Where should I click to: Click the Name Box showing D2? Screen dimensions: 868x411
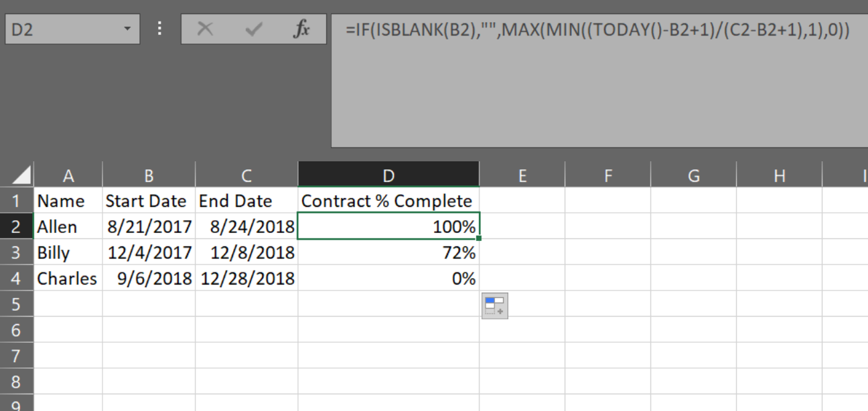(x=60, y=29)
